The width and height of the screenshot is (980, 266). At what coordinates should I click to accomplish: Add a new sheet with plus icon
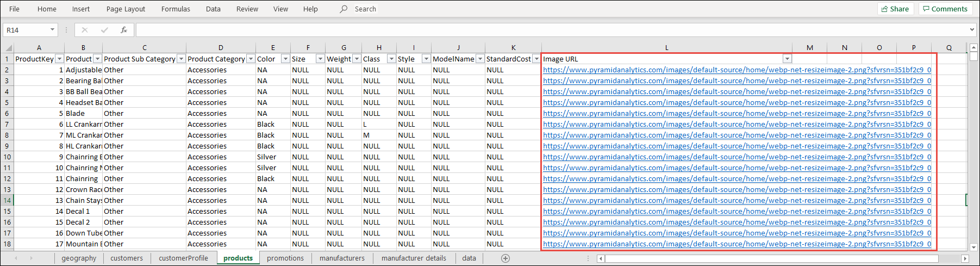[505, 258]
